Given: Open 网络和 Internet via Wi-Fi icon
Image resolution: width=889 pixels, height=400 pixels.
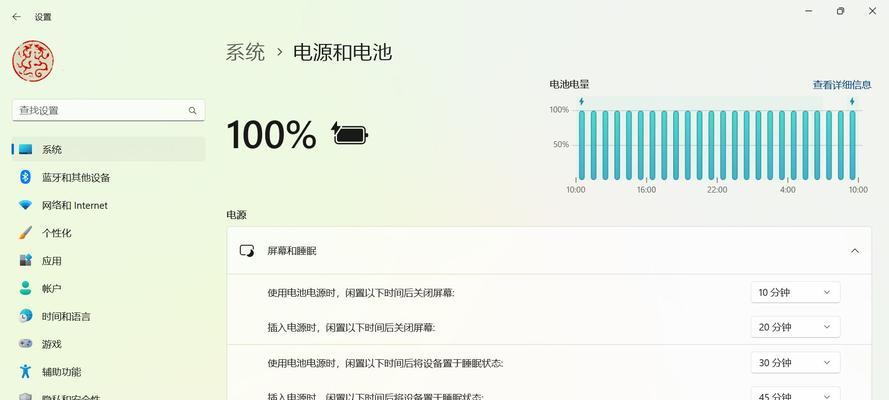Looking at the screenshot, I should point(26,205).
